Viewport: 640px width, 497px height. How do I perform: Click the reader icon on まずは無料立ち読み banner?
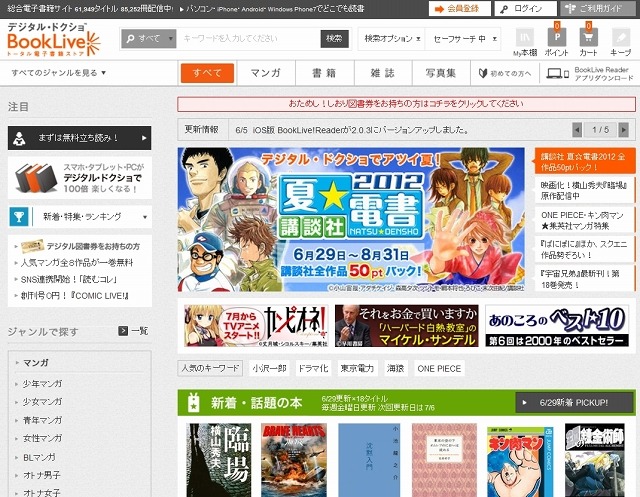(x=19, y=138)
